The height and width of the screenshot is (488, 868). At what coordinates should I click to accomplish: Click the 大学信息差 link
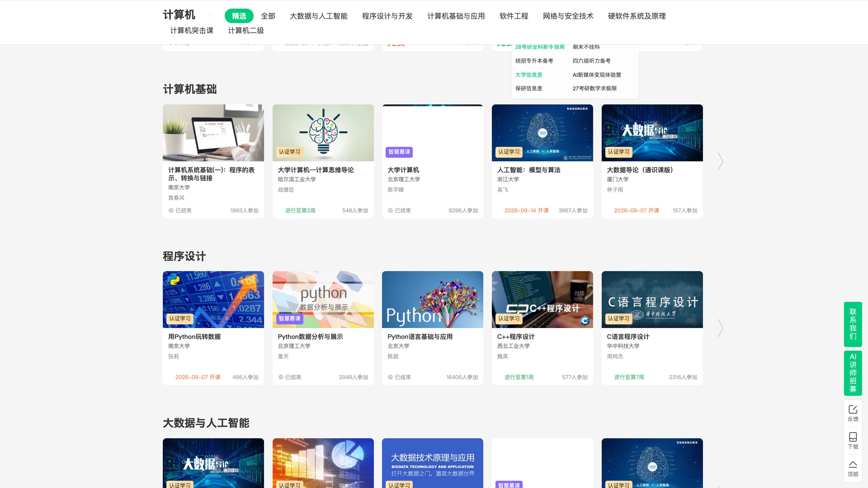529,75
